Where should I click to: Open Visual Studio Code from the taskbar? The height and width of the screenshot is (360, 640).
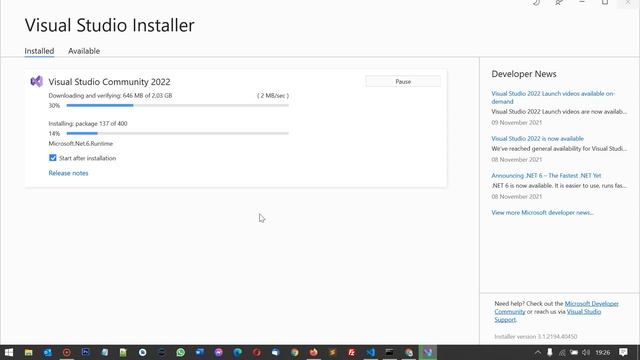point(371,352)
